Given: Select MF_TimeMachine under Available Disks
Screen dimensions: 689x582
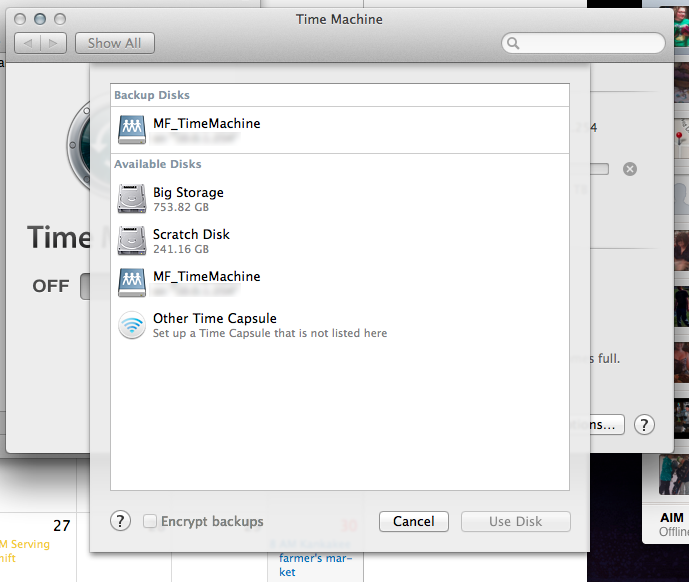Looking at the screenshot, I should point(340,283).
